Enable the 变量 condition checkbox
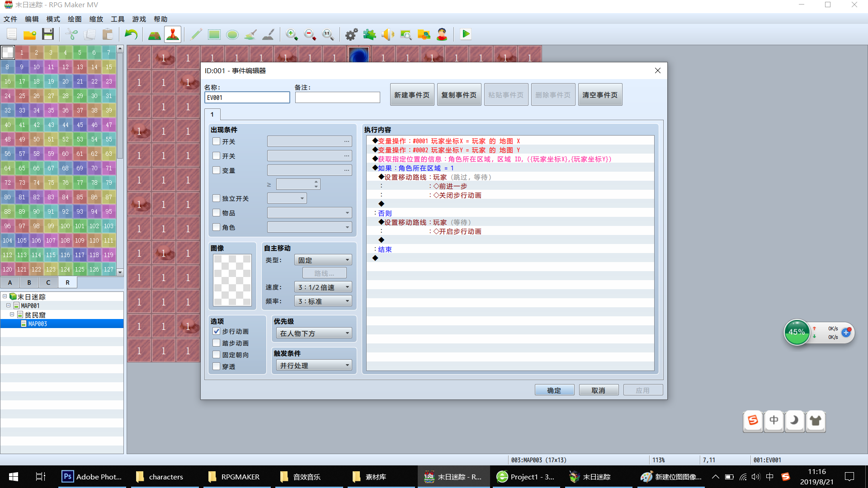This screenshot has width=868, height=488. [217, 170]
